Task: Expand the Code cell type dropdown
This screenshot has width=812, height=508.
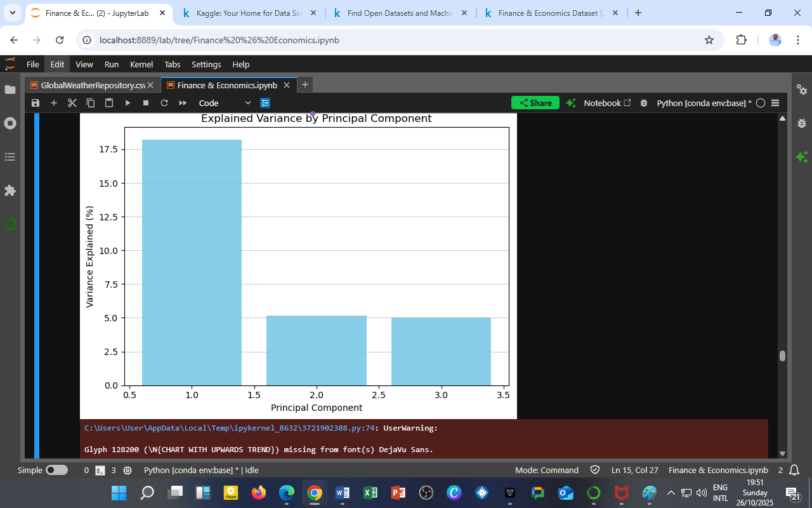Action: point(225,103)
